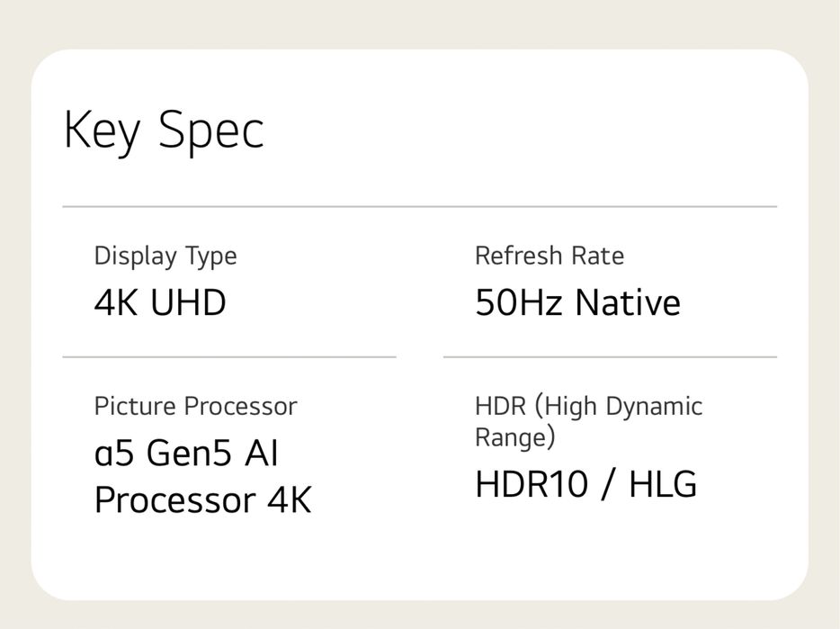
Task: Click the "α5 Gen5 AI" text line
Action: pyautogui.click(x=186, y=453)
